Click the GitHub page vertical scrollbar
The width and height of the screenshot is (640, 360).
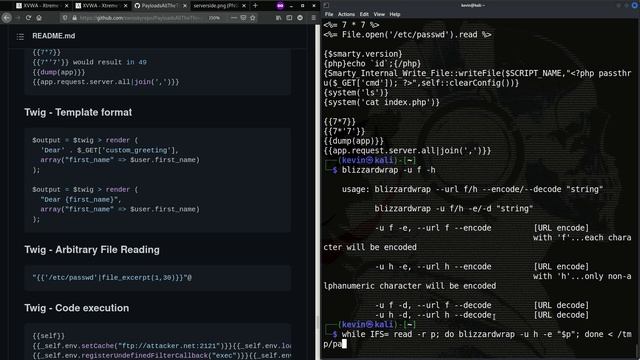click(318, 192)
